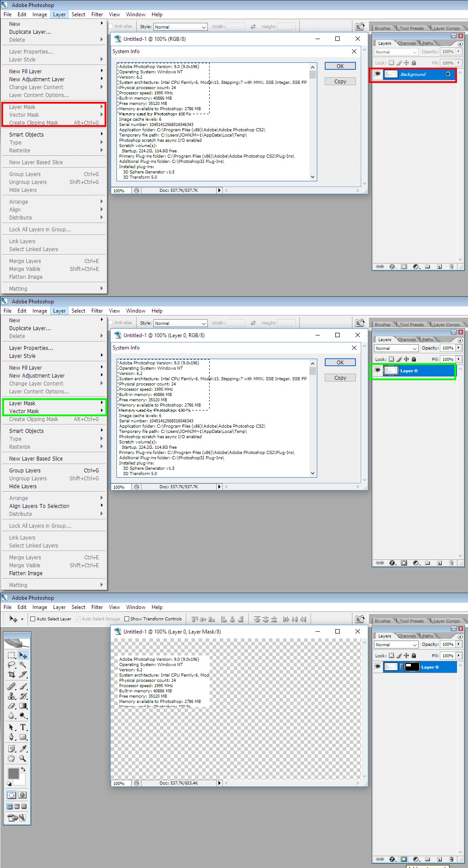
Task: Pick the Blur tool
Action: (x=12, y=716)
